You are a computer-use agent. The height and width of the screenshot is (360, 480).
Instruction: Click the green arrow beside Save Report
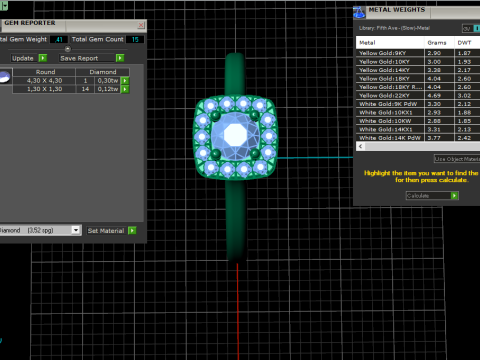click(x=120, y=58)
